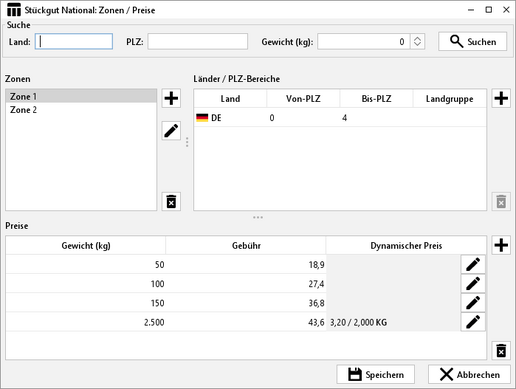This screenshot has width=516, height=389.
Task: Click the Gewicht (kg) stepper arrows
Action: click(417, 42)
